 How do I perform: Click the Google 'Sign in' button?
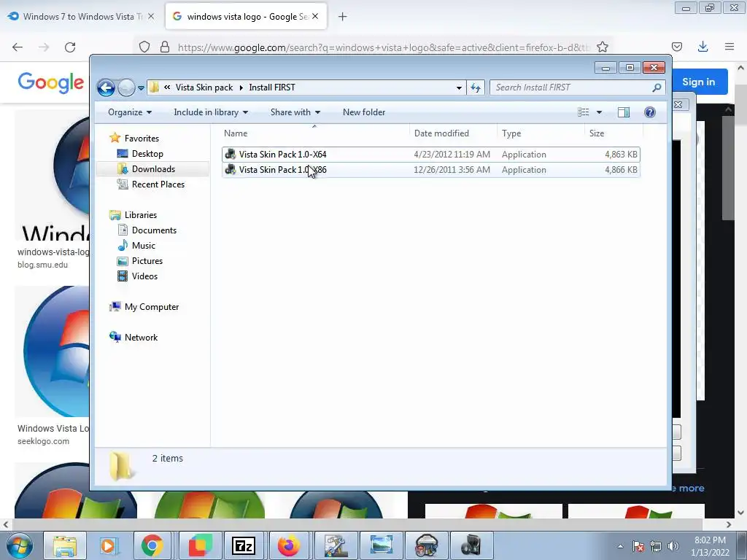(698, 82)
